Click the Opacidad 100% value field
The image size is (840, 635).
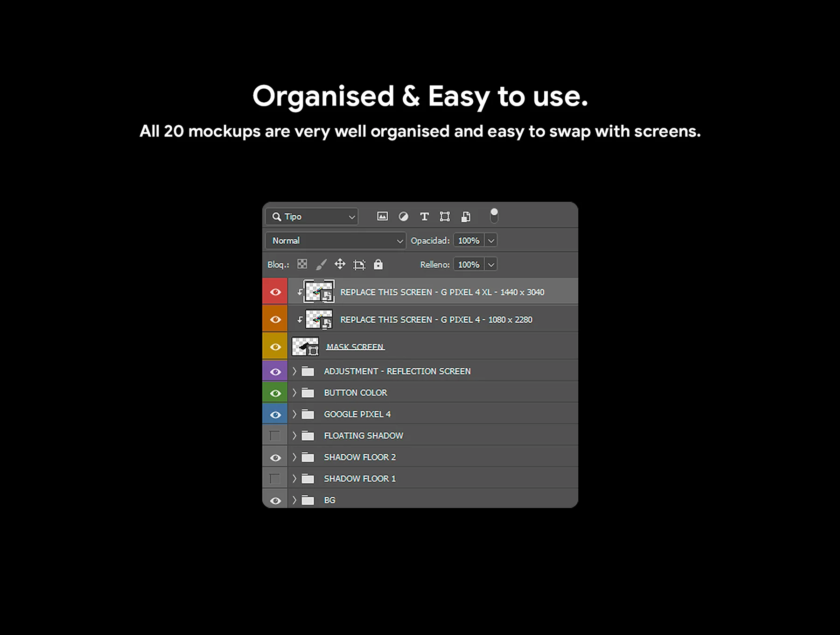(x=469, y=240)
